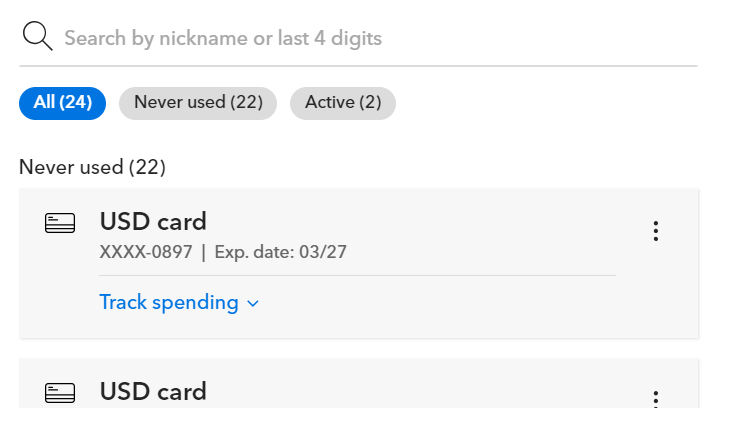750x428 pixels.
Task: Open the second USD card title
Action: tap(153, 391)
